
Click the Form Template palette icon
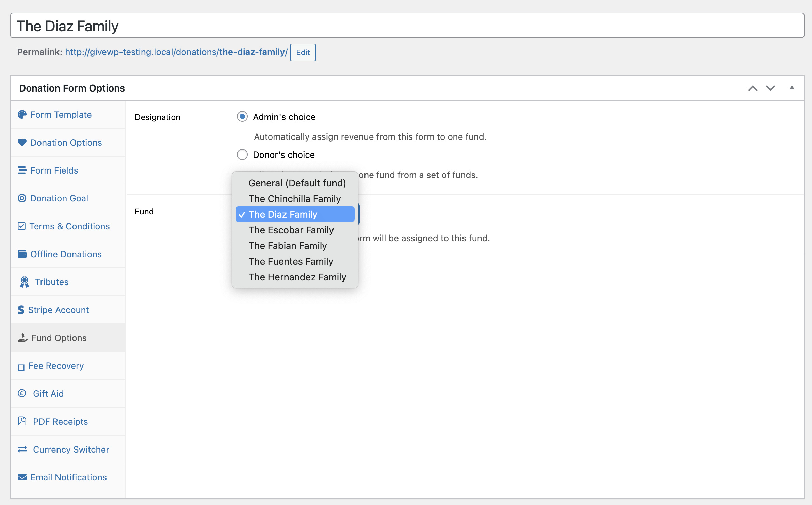pos(22,115)
